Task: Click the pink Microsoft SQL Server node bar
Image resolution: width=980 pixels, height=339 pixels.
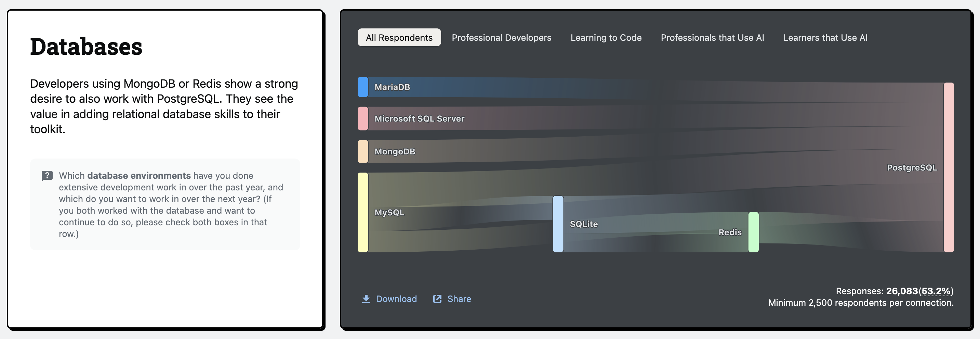Action: (363, 118)
